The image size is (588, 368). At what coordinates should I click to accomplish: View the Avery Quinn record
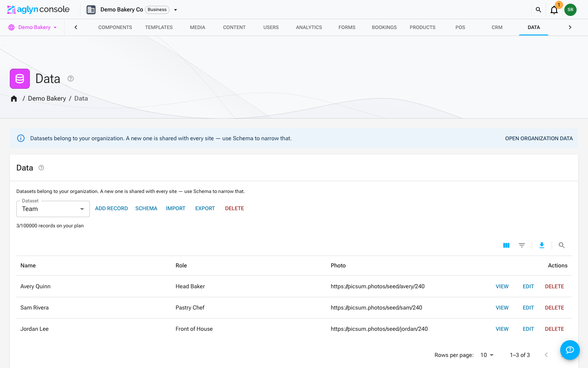pos(502,287)
